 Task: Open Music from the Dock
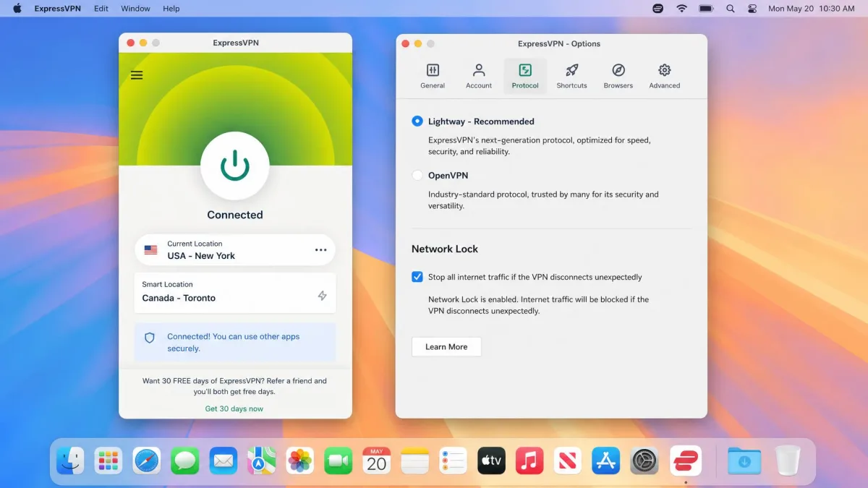coord(530,460)
